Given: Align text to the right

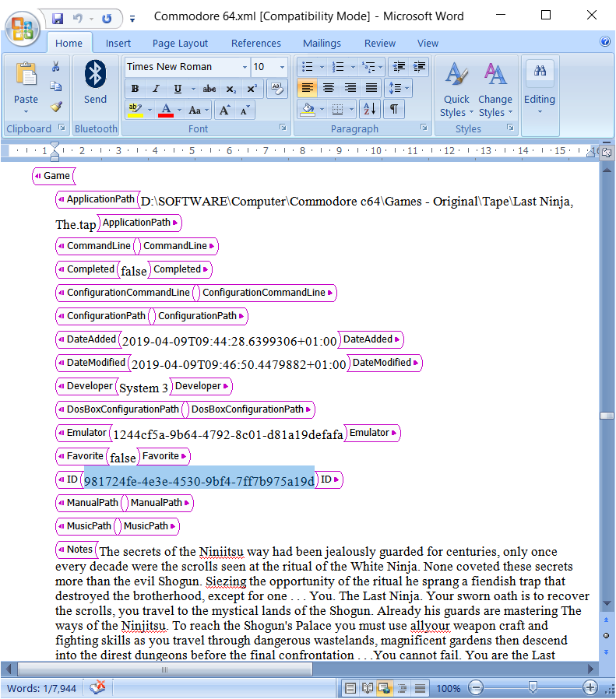Looking at the screenshot, I should point(350,87).
